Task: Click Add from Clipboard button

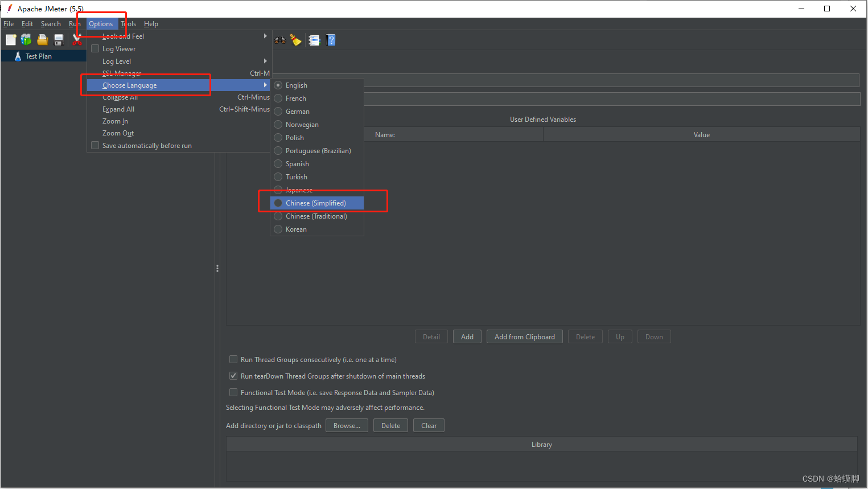Action: click(x=525, y=337)
